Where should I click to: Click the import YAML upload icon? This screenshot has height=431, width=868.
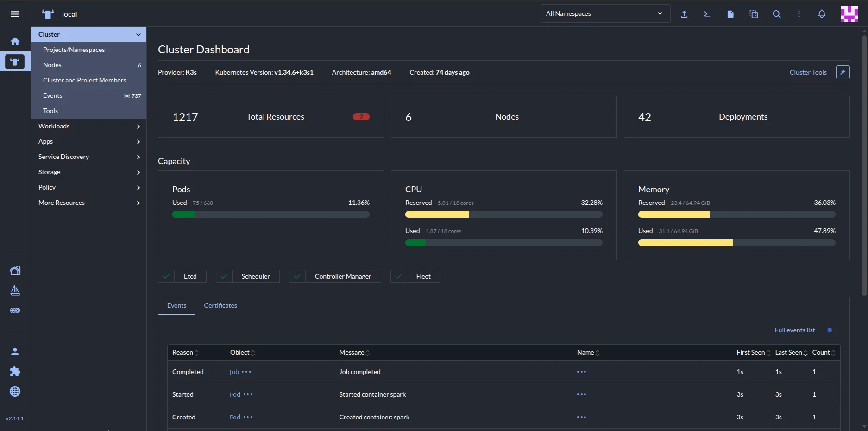[684, 14]
